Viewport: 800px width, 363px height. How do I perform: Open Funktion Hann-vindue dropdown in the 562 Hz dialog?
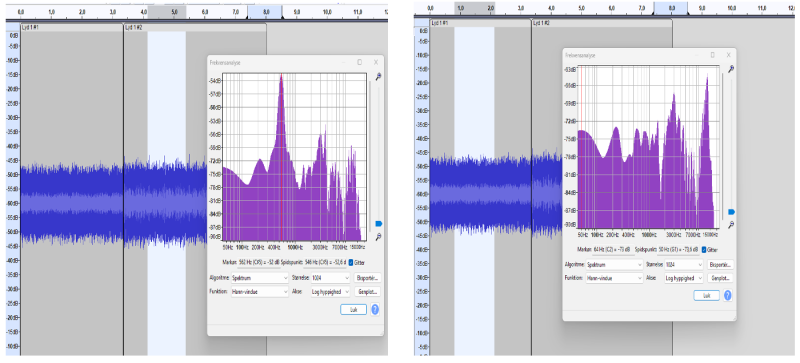pyautogui.click(x=260, y=292)
